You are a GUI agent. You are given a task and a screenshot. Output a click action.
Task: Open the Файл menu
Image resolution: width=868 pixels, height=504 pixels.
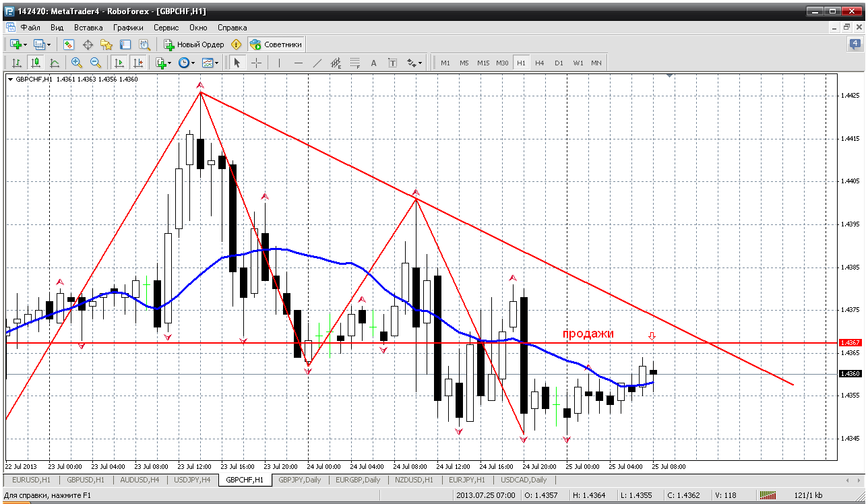coord(30,28)
